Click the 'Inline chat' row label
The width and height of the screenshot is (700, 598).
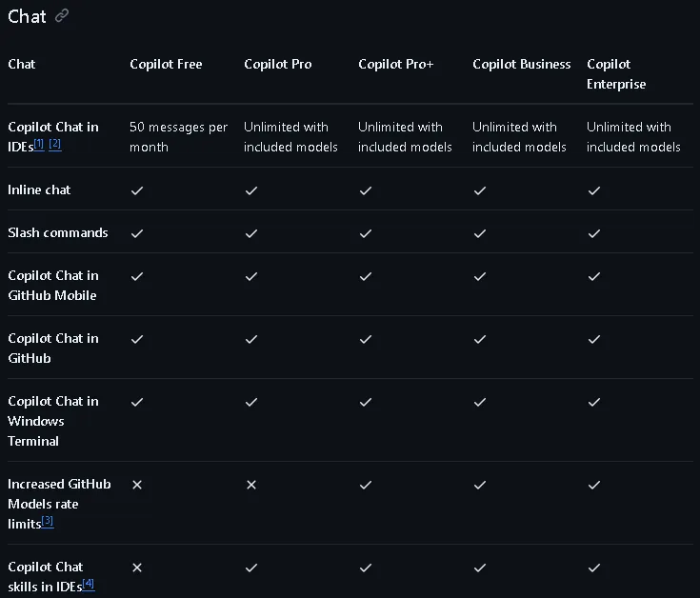pos(39,190)
